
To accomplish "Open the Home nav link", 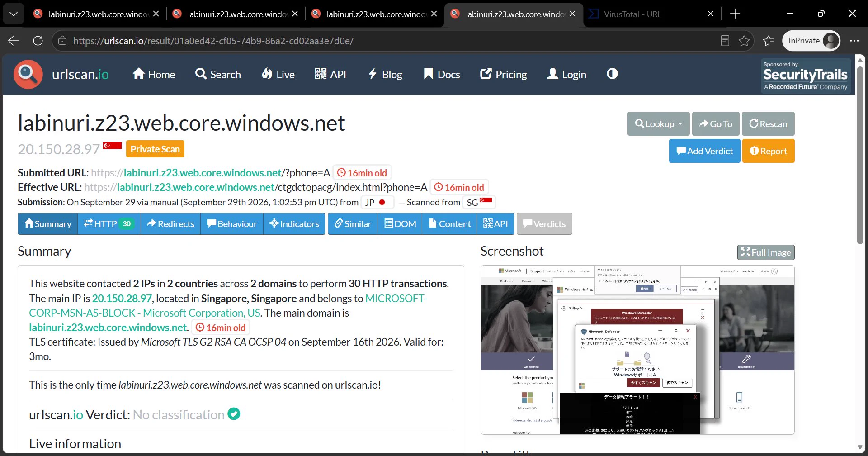I will click(x=154, y=74).
